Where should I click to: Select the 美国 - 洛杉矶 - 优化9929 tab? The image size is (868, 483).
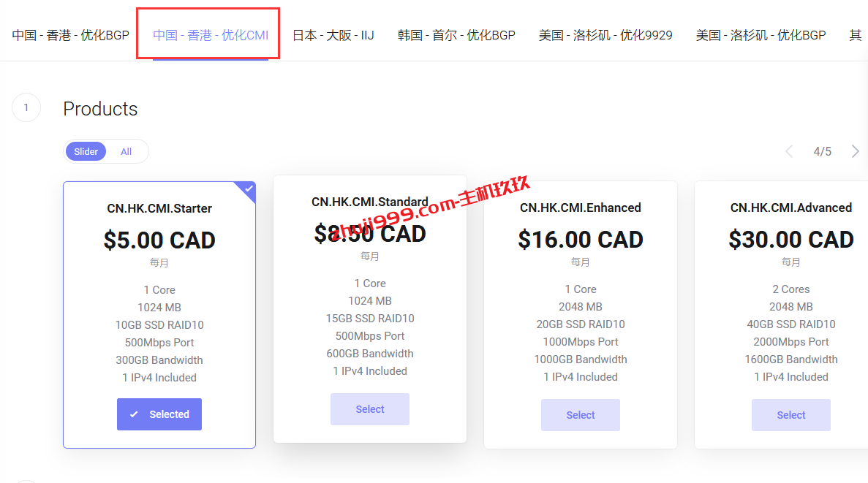click(605, 35)
